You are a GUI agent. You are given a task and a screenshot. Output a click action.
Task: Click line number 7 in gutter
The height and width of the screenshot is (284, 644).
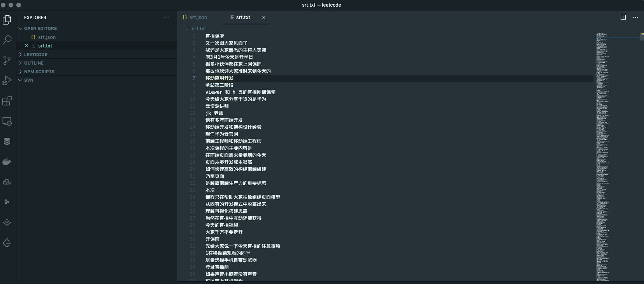(194, 78)
